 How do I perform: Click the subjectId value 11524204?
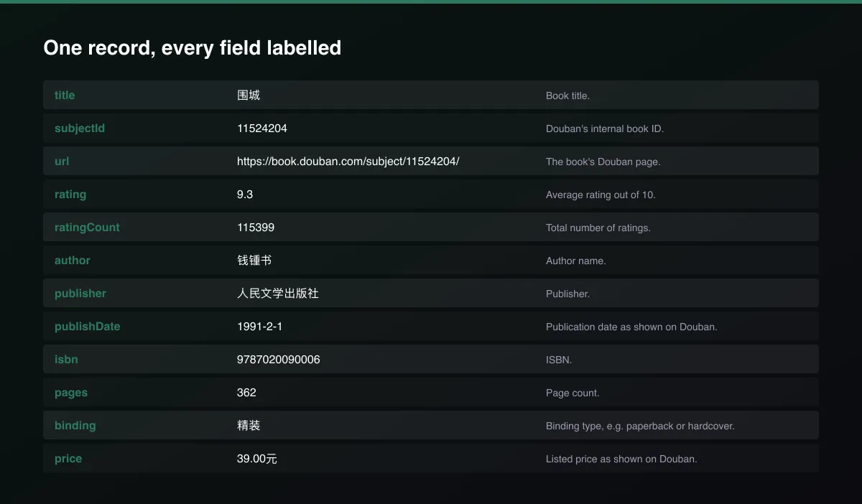coord(262,128)
